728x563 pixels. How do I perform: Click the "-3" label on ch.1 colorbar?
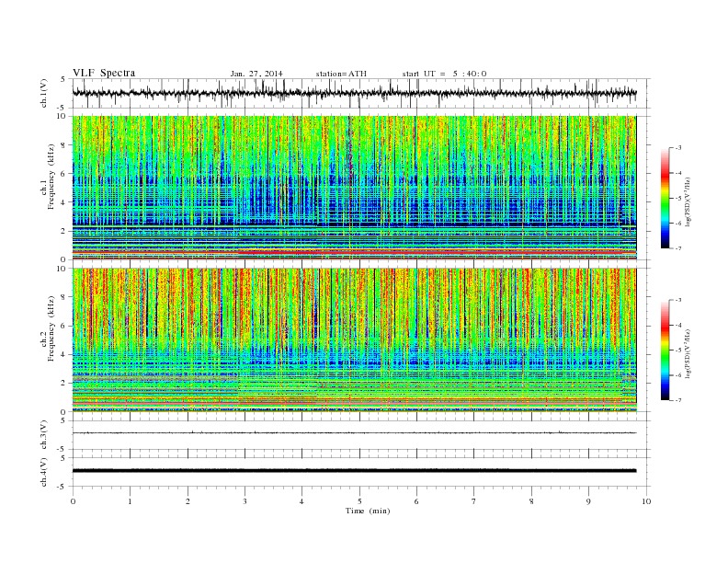click(x=678, y=148)
